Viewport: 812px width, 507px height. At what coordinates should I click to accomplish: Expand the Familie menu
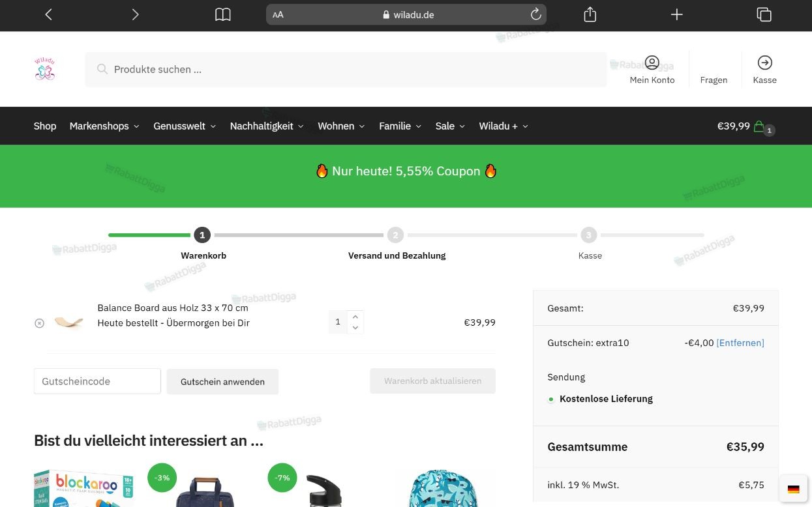coord(400,126)
